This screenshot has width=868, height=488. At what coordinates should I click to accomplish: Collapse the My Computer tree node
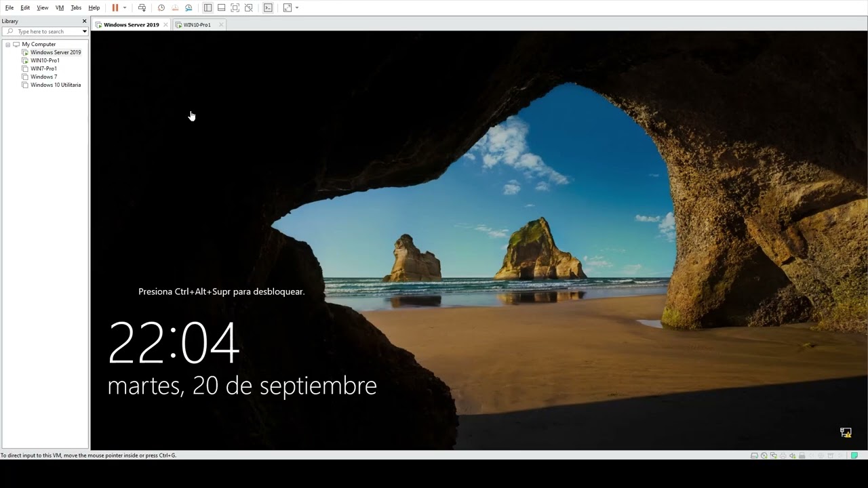[x=7, y=44]
